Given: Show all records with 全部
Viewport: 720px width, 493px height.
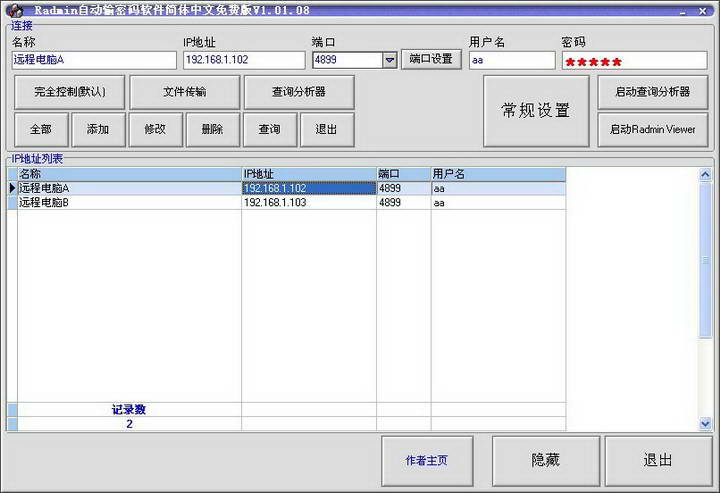Looking at the screenshot, I should pyautogui.click(x=41, y=129).
